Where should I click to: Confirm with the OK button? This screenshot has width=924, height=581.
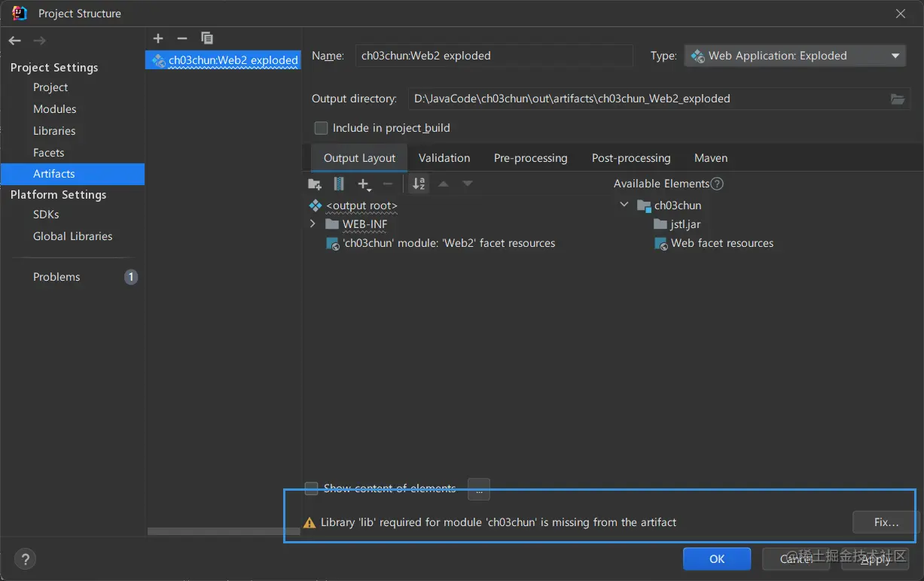coord(717,559)
